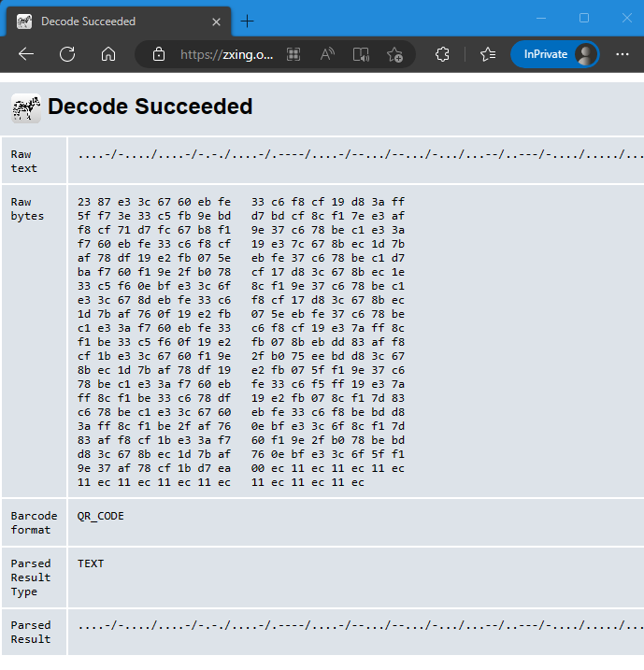The width and height of the screenshot is (644, 670).
Task: Click the zxing.o... address bar URL
Action: point(227,54)
